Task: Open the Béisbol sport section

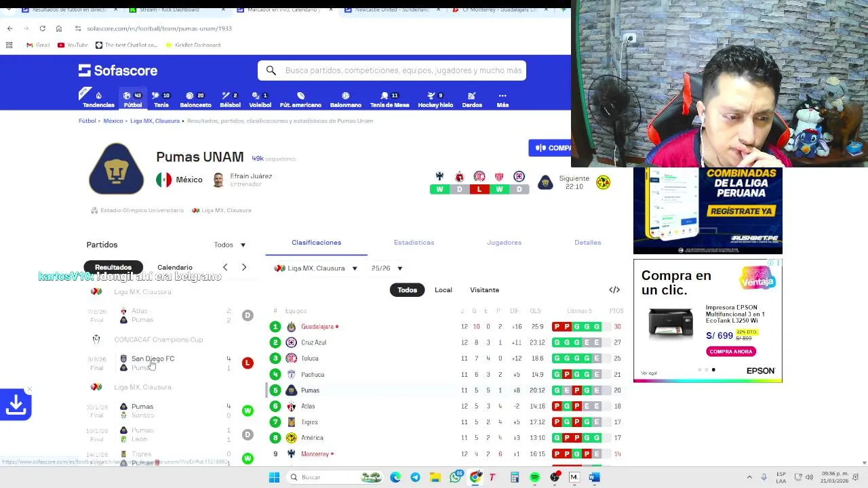Action: click(230, 100)
